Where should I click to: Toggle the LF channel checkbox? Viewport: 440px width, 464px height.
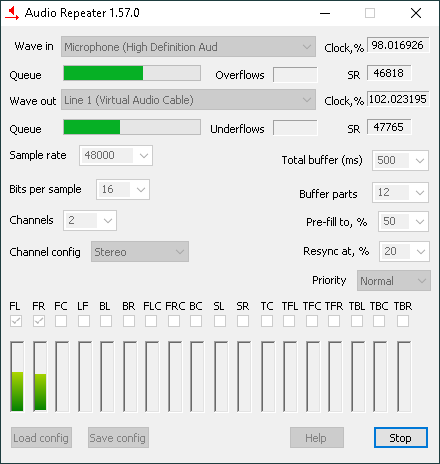(84, 321)
